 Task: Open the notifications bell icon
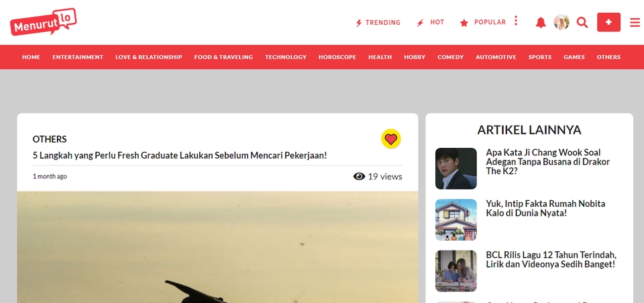(x=541, y=22)
